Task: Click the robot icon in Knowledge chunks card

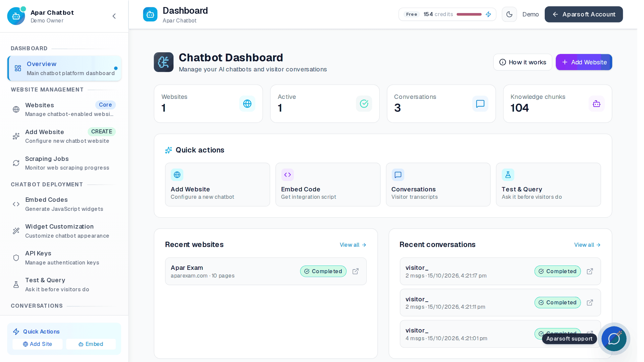Action: 597,104
